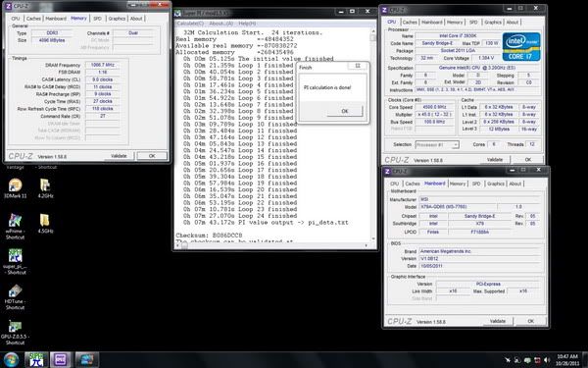The width and height of the screenshot is (588, 368).
Task: Click the Z icon in Mainboard CPU-Z title bar
Action: click(387, 171)
